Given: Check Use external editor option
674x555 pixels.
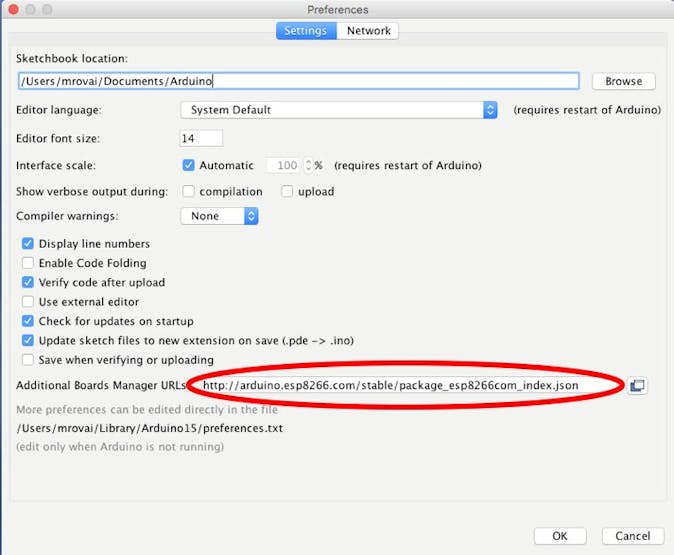Looking at the screenshot, I should [x=28, y=301].
